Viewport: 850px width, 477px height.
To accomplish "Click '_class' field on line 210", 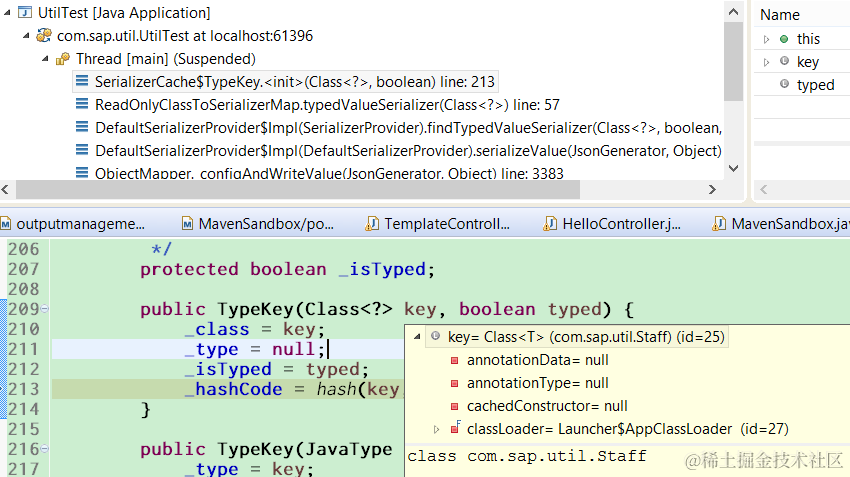I will [217, 330].
